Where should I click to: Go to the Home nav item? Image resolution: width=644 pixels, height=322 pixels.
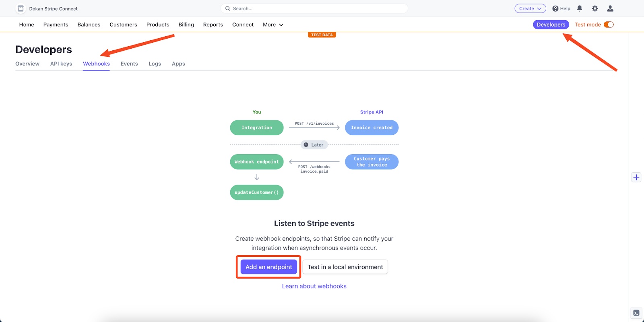[x=27, y=25]
